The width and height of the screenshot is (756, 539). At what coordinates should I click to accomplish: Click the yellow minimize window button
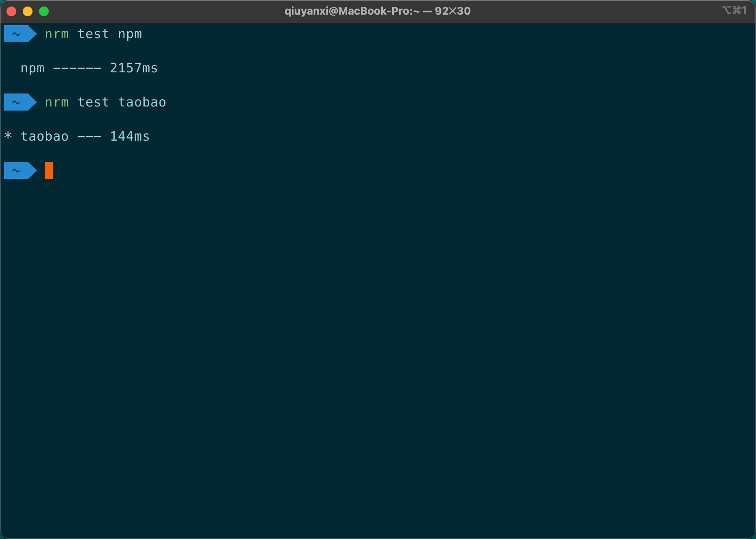pos(28,11)
